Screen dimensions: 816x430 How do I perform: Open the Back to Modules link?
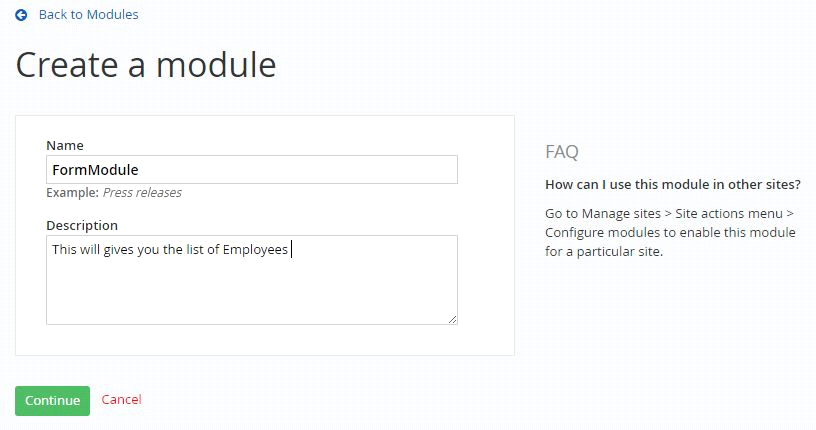point(88,15)
